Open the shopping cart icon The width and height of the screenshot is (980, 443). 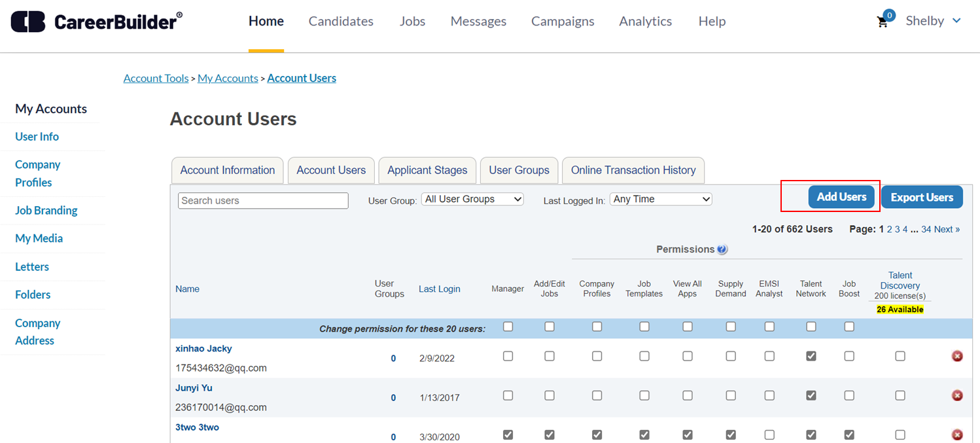883,22
